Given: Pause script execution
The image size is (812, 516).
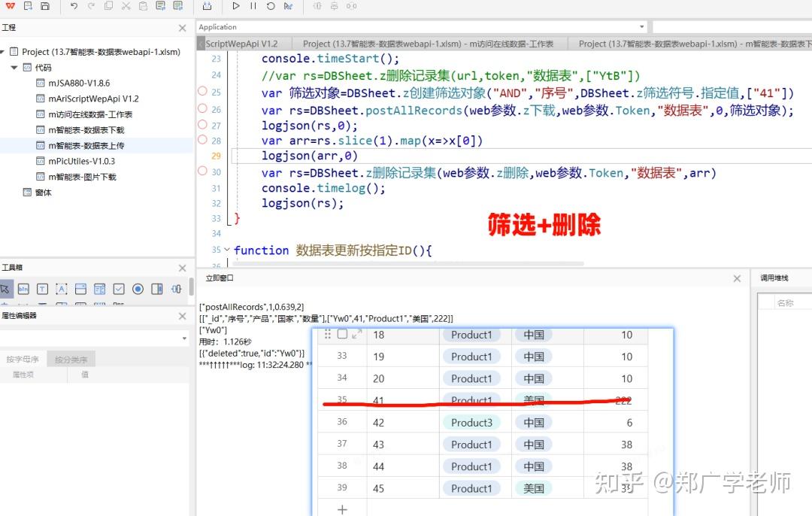Looking at the screenshot, I should click(253, 6).
